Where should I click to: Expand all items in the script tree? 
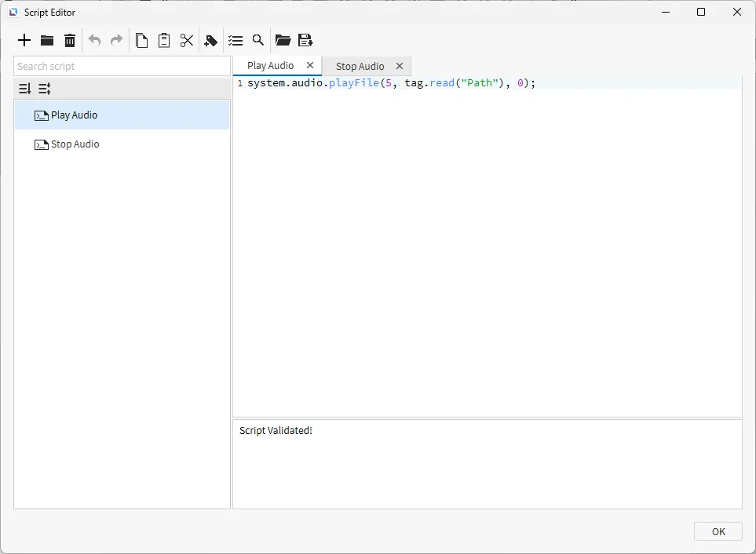25,89
